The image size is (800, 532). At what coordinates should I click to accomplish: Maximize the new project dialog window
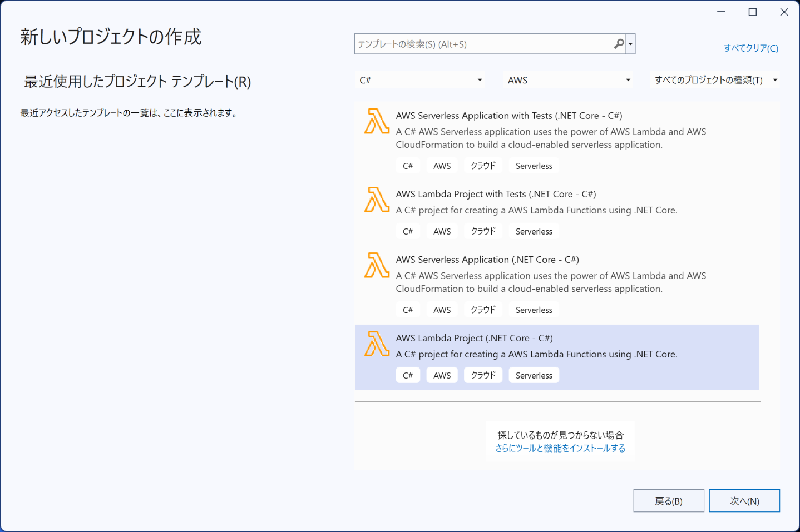click(753, 12)
